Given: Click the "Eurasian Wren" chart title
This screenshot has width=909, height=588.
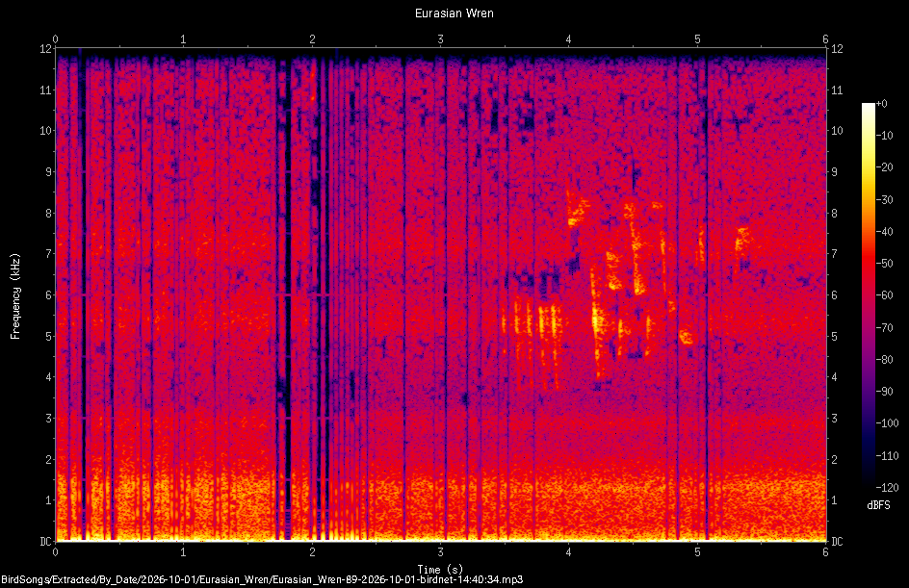Looking at the screenshot, I should (x=454, y=13).
